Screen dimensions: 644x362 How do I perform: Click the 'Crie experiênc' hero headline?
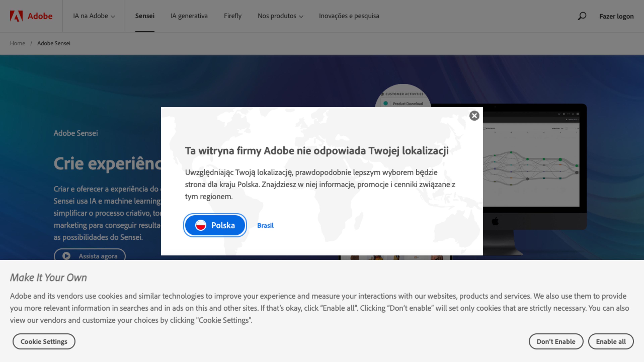click(x=107, y=164)
